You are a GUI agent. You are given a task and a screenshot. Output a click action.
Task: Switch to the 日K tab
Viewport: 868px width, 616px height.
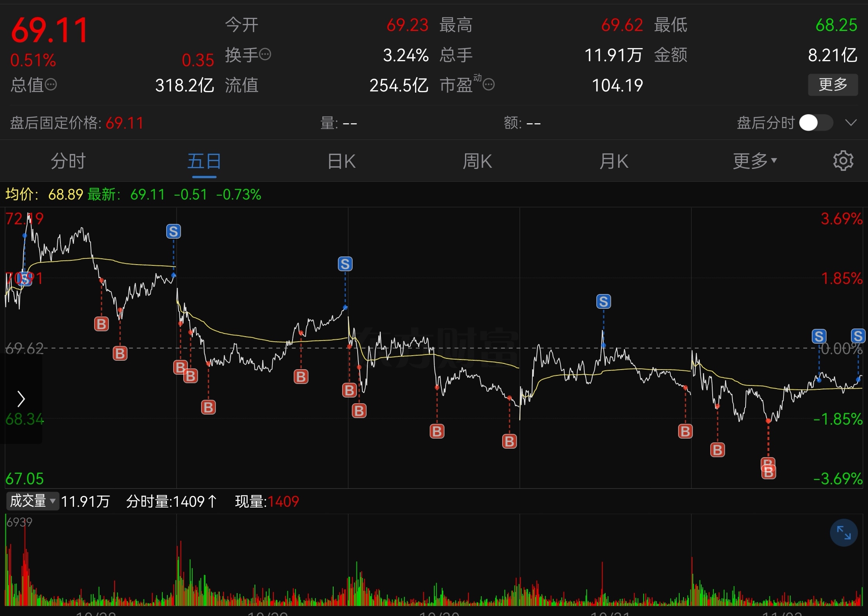point(341,161)
